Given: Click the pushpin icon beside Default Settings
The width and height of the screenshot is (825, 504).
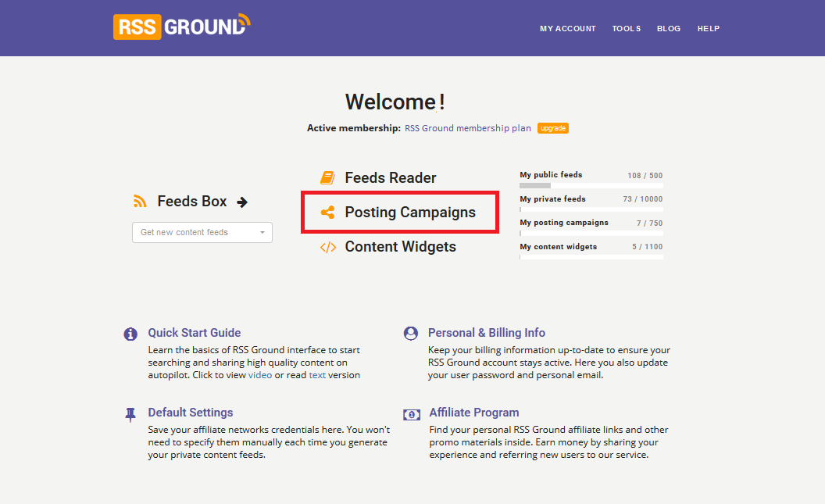Looking at the screenshot, I should coord(130,415).
